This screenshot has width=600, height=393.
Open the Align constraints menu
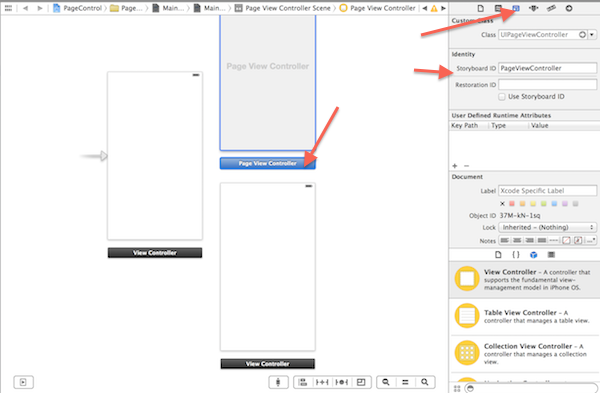pos(303,382)
